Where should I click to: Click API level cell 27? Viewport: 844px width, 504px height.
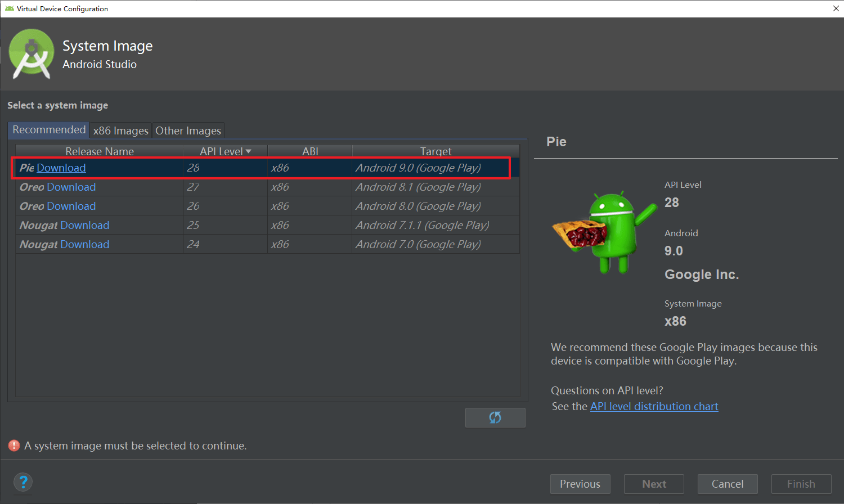tap(226, 187)
